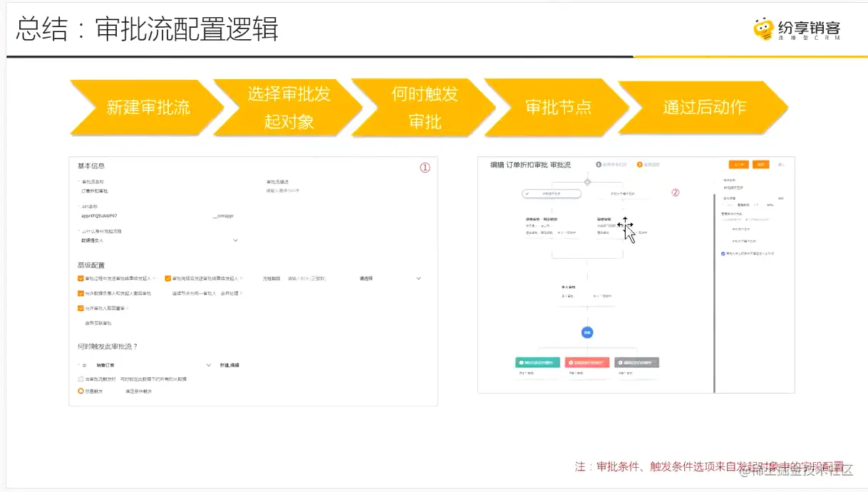Screen dimensions: 868x492
Task: Click the 纷享销客 logo
Action: click(797, 29)
